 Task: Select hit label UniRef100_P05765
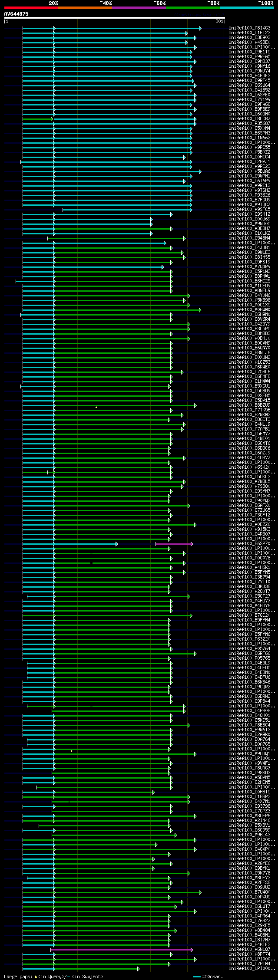249,658
